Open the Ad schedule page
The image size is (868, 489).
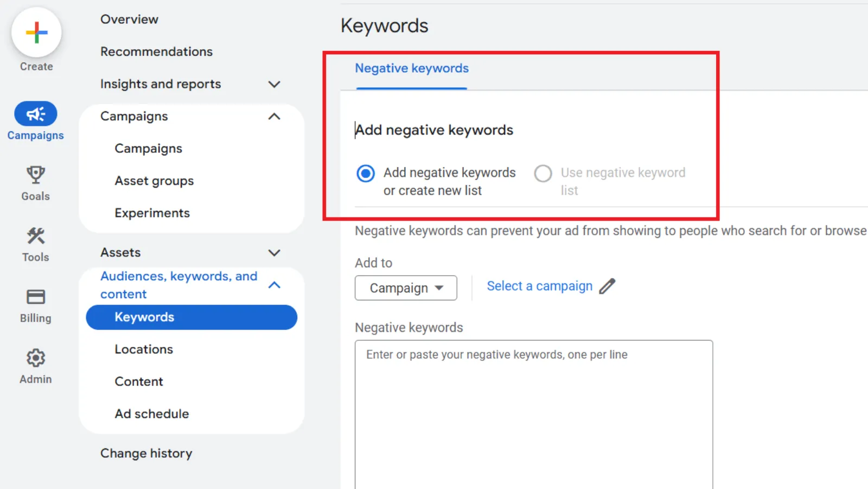[x=152, y=414]
